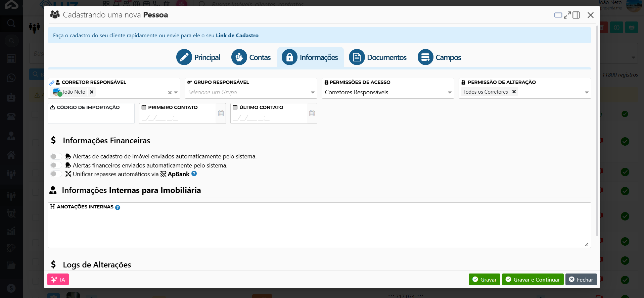The image size is (644, 298).
Task: Open the Documentos page icon
Action: pos(357,57)
